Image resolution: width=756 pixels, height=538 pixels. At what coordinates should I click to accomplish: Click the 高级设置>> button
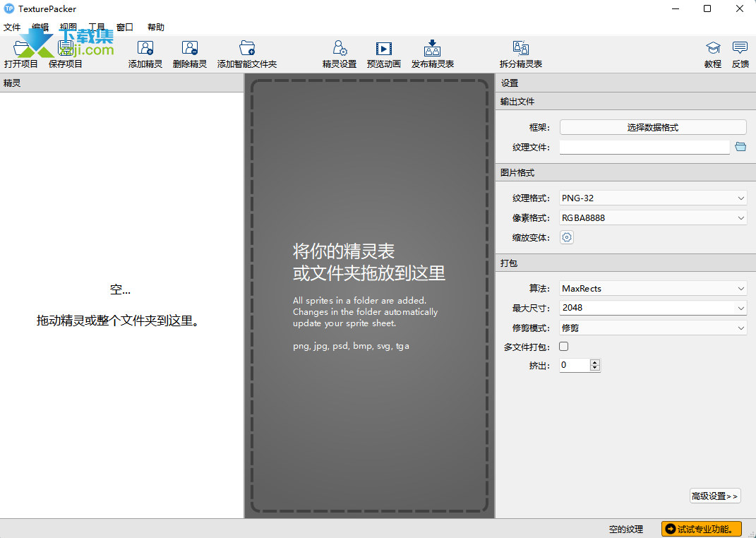[x=715, y=496]
